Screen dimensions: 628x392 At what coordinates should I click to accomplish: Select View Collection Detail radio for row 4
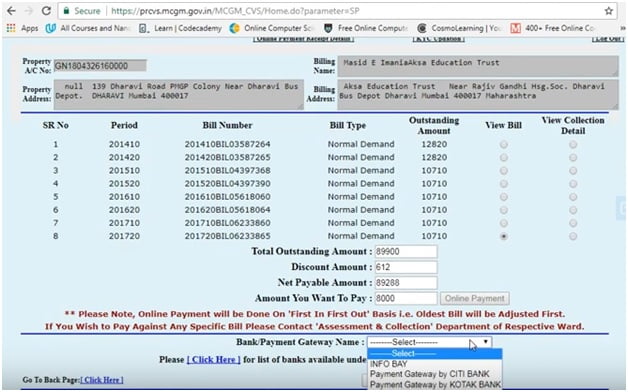pyautogui.click(x=573, y=184)
